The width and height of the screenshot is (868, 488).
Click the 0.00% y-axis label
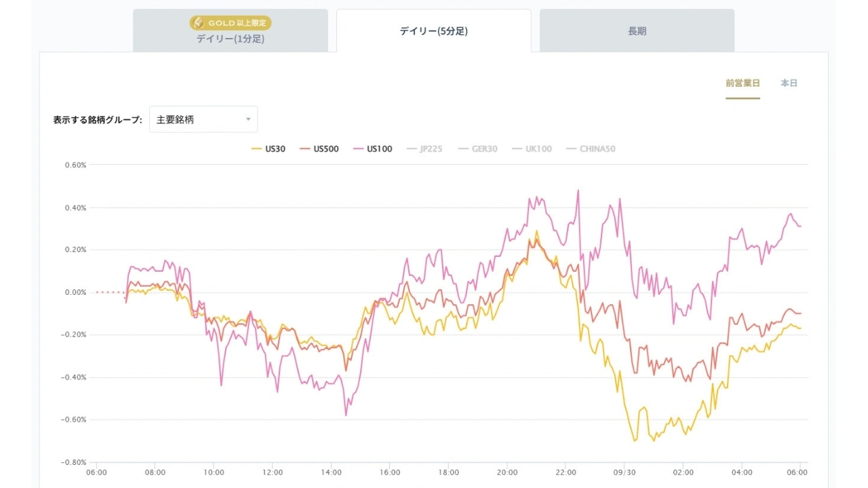[75, 292]
